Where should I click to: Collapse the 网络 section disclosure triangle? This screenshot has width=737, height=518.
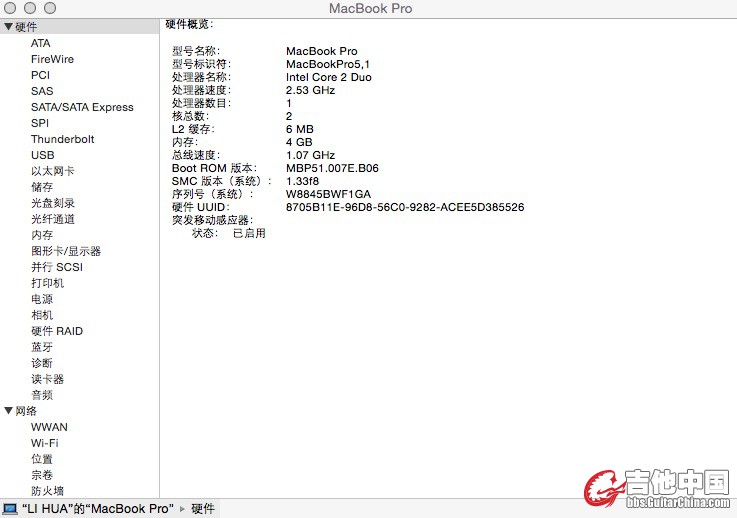[x=8, y=411]
